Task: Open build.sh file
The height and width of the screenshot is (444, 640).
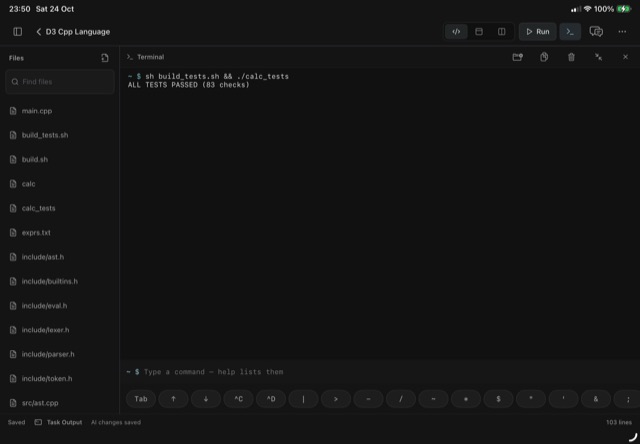Action: pyautogui.click(x=60, y=160)
